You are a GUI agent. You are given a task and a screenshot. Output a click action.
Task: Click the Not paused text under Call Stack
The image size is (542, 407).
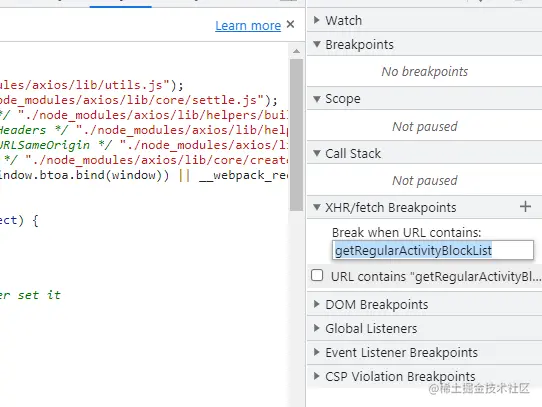[424, 181]
